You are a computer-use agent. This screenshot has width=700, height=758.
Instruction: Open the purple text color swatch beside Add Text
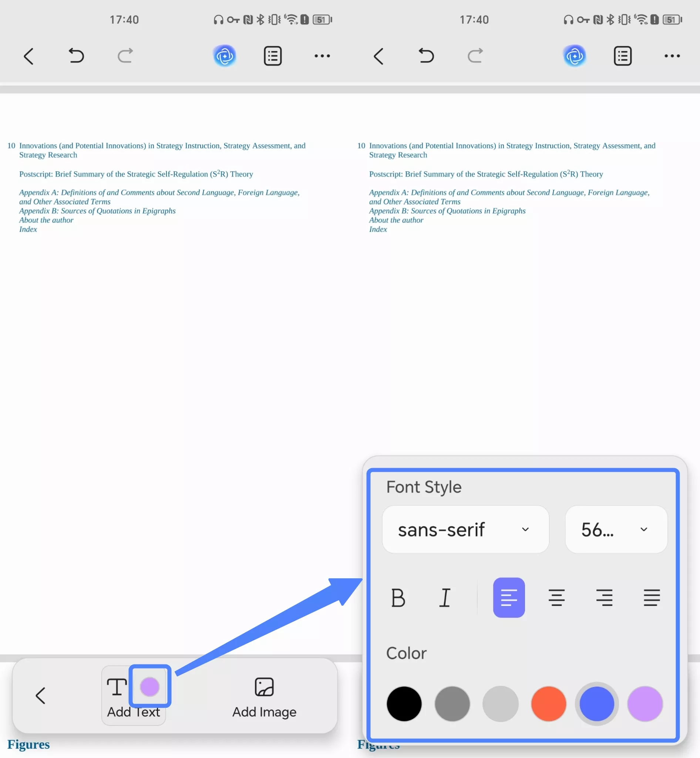coord(149,686)
